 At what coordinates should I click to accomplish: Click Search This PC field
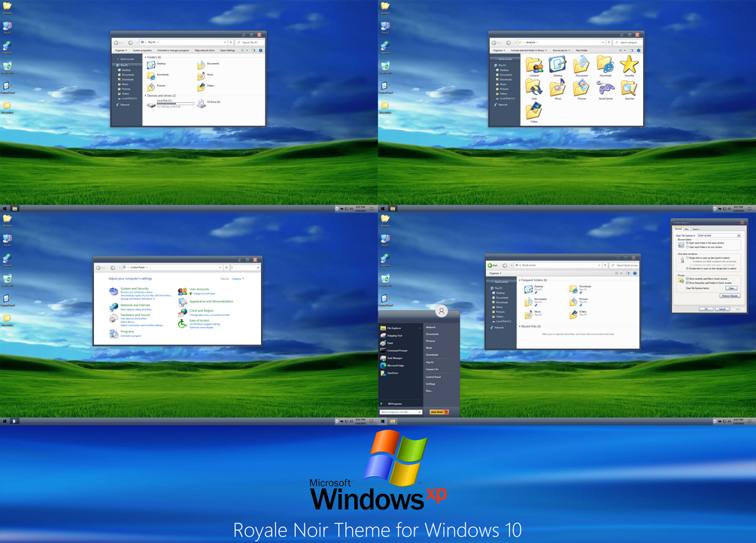(x=250, y=42)
